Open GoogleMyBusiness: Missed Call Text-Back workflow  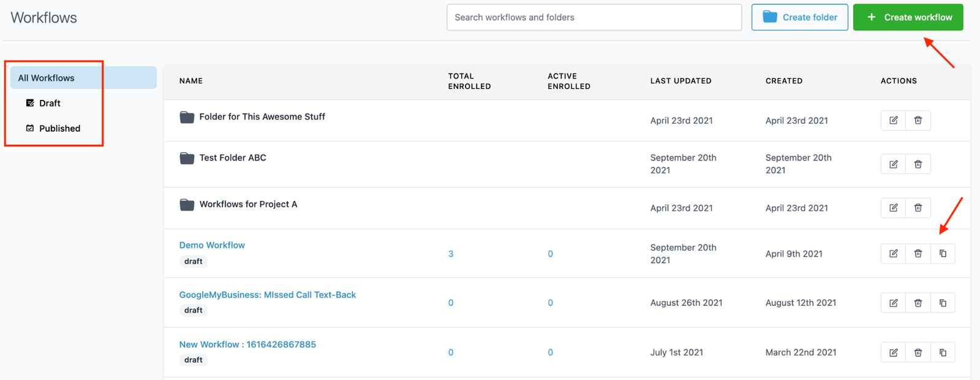[x=267, y=295]
